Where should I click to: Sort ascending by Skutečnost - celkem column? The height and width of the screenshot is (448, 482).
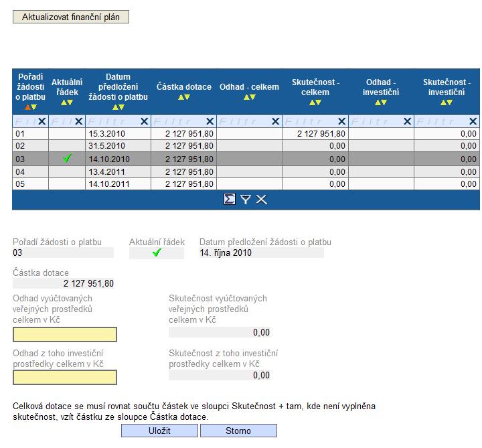coord(313,102)
